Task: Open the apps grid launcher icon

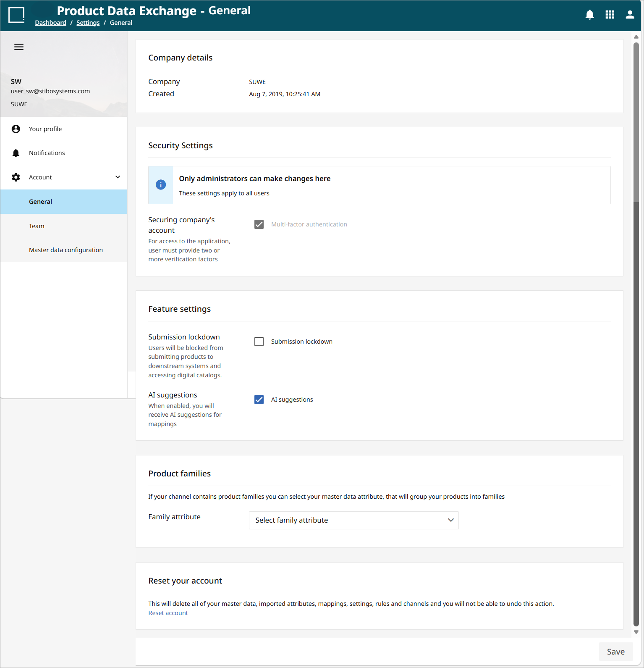Action: [x=610, y=15]
